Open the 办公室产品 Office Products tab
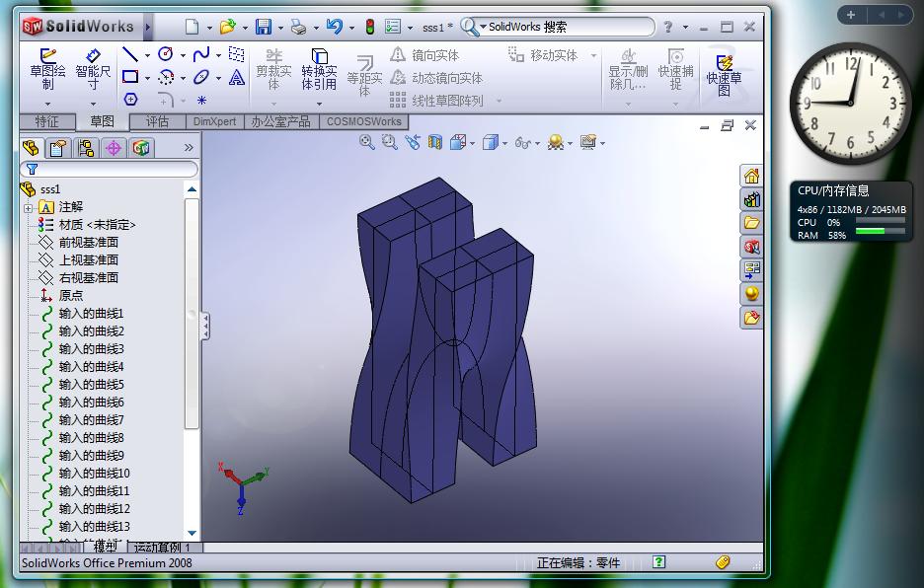The image size is (924, 588). coord(281,122)
